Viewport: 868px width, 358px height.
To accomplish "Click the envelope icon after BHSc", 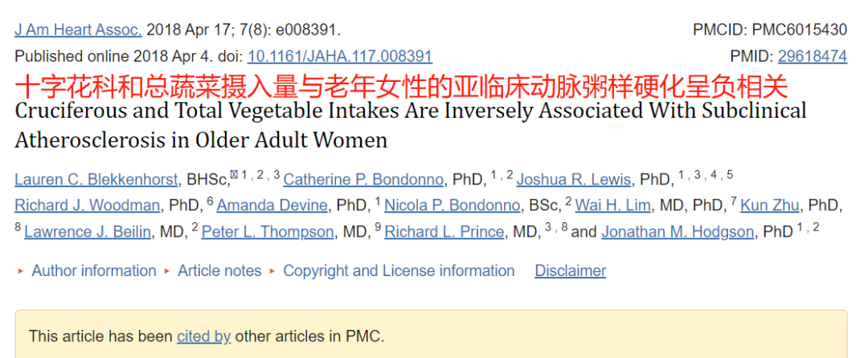I will click(234, 177).
